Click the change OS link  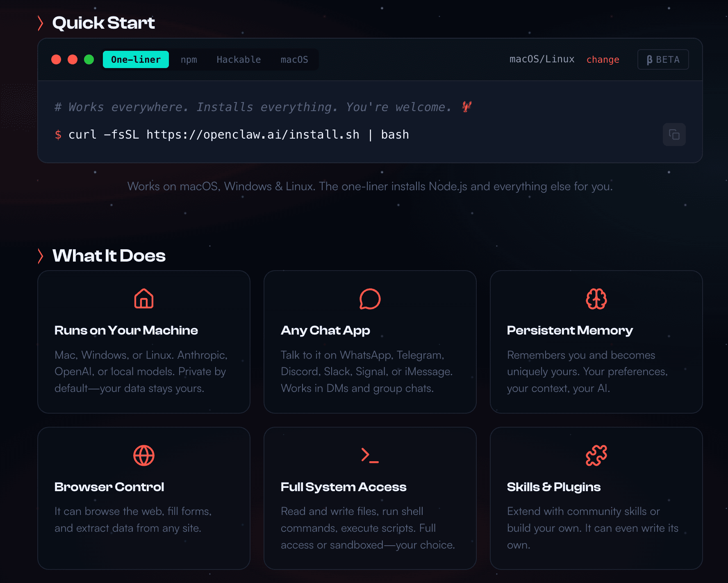[603, 60]
